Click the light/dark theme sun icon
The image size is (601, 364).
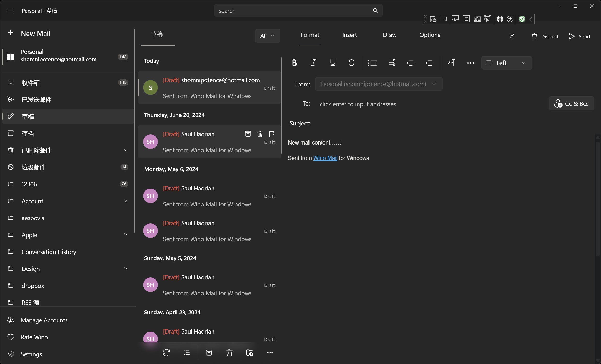[512, 36]
